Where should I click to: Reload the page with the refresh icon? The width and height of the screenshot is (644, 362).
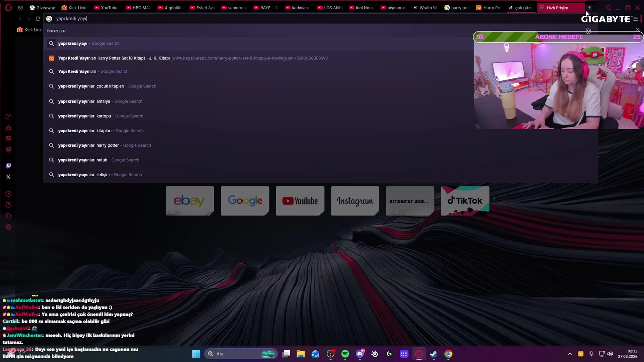(x=38, y=19)
